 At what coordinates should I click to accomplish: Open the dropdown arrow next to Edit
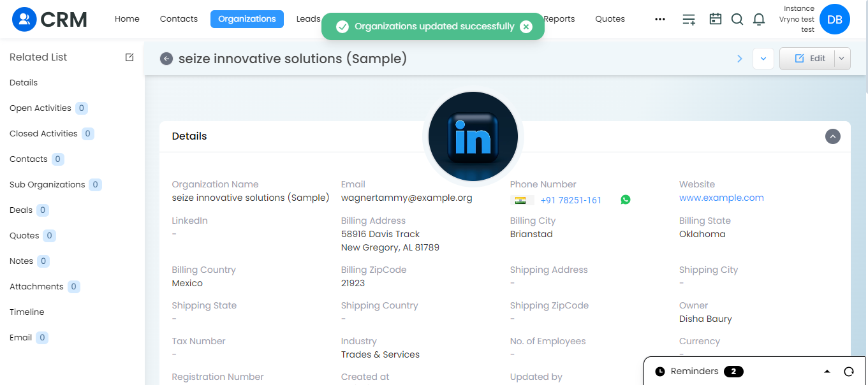(841, 59)
